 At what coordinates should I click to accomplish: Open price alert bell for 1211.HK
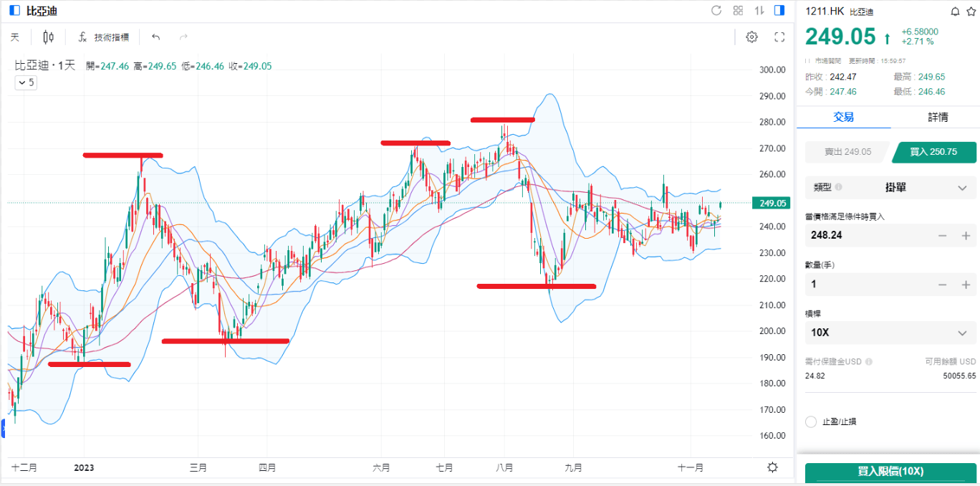(x=954, y=11)
